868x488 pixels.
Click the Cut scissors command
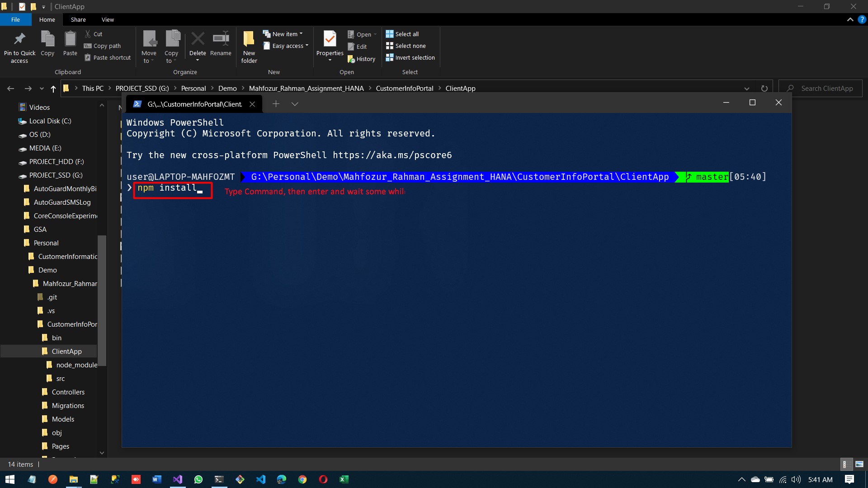pyautogui.click(x=94, y=34)
